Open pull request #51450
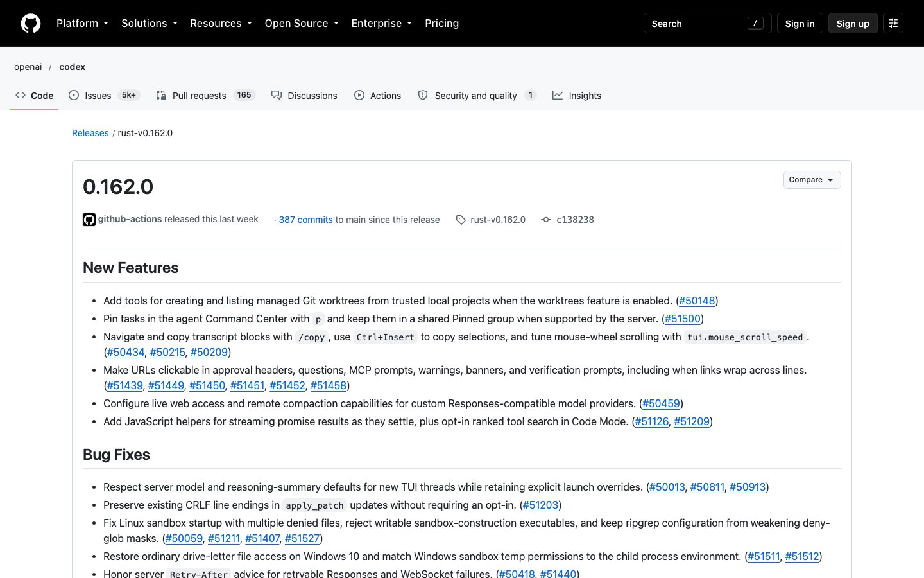924x578 pixels. point(207,385)
